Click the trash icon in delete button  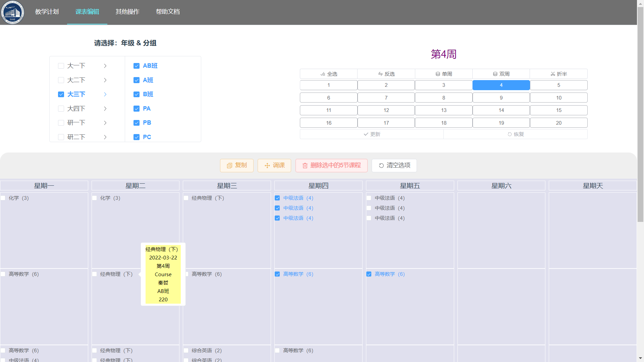(x=305, y=166)
